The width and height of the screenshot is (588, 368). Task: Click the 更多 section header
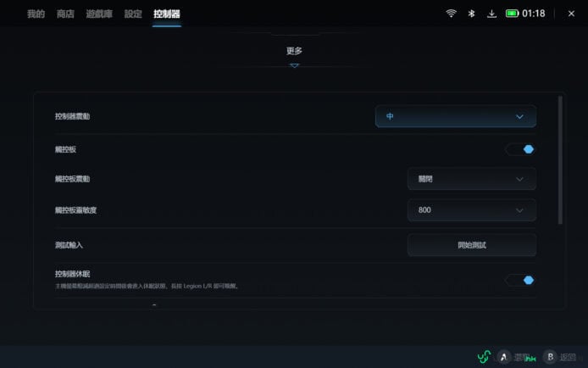[294, 51]
